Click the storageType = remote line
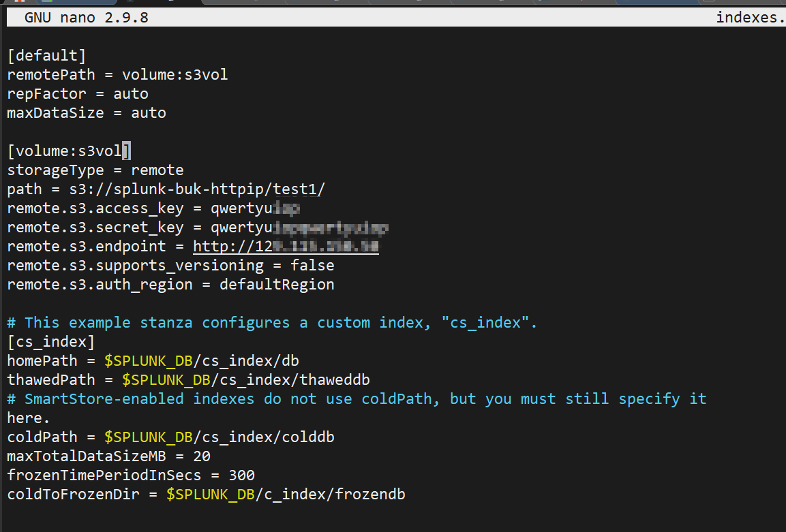Screen dimensions: 786x532 click(95, 170)
